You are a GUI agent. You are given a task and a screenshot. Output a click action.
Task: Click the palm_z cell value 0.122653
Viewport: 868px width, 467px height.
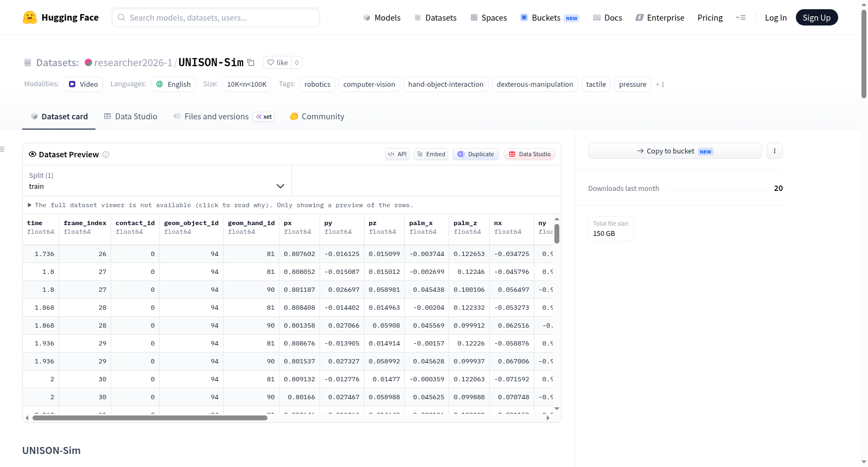469,254
